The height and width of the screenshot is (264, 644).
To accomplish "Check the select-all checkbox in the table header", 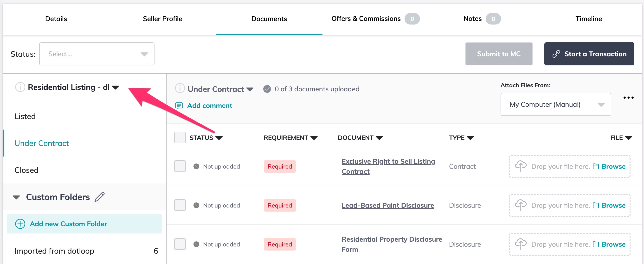I will (180, 138).
